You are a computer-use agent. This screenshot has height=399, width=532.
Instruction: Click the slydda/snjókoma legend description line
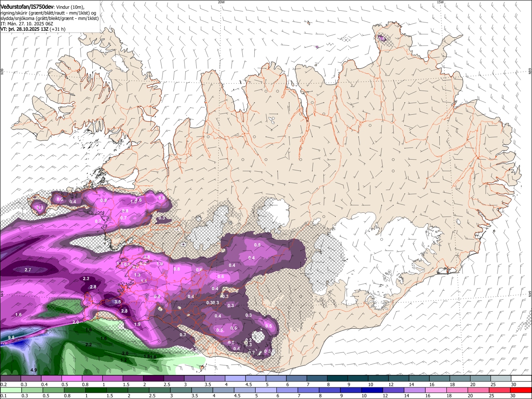pyautogui.click(x=49, y=18)
